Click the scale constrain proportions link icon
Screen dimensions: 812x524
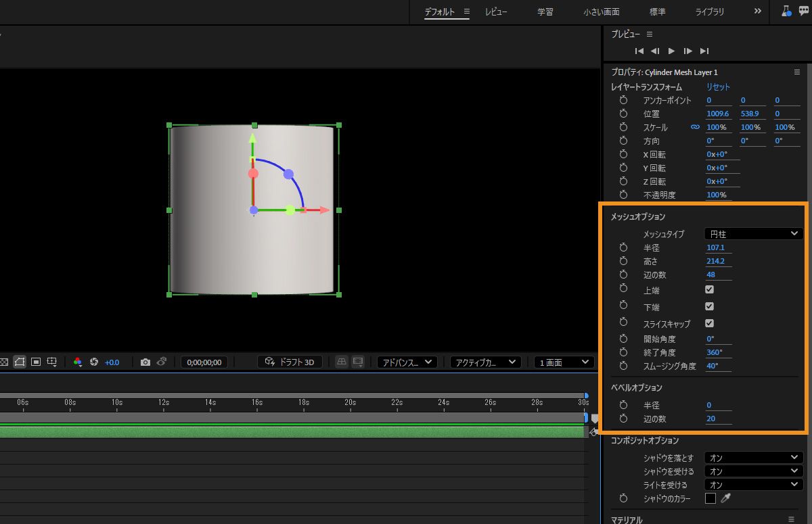[x=695, y=127]
